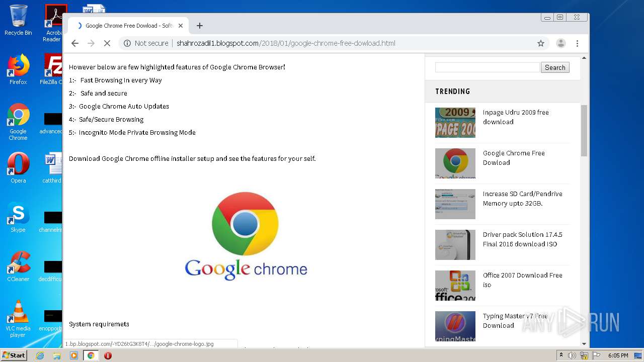Open the VLC media player desktop icon

(x=18, y=319)
